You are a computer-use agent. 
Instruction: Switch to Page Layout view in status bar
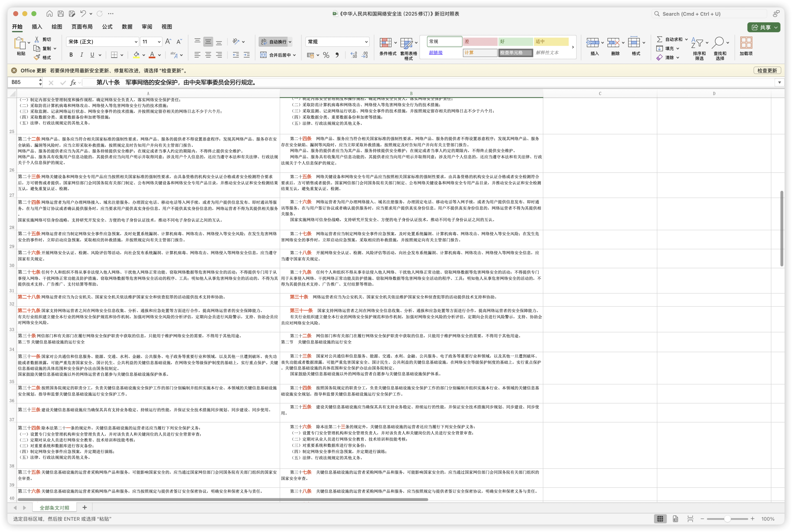(675, 519)
